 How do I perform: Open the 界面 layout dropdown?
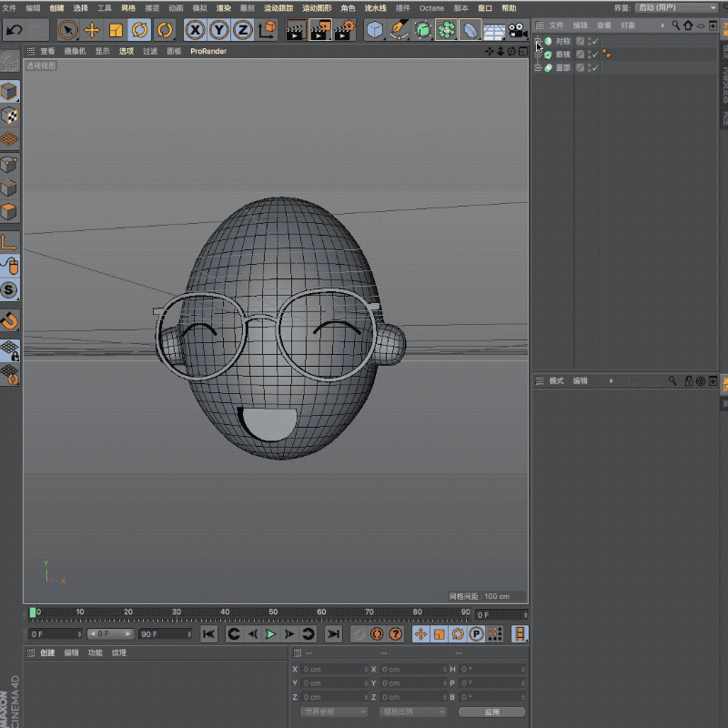pos(676,7)
